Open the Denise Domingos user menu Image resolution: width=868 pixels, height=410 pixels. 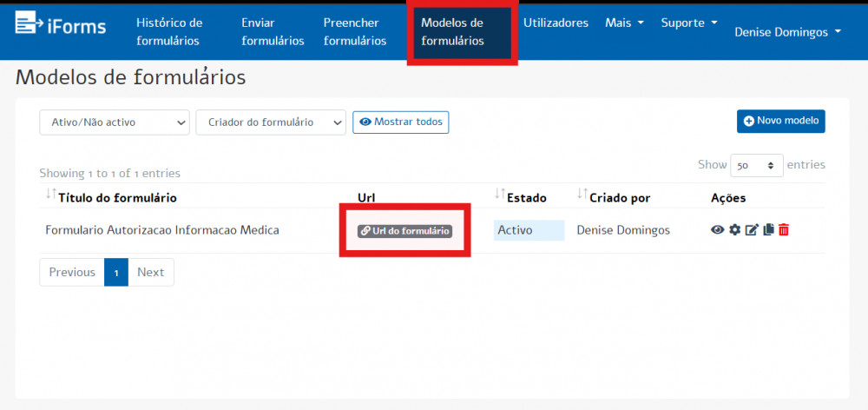787,31
